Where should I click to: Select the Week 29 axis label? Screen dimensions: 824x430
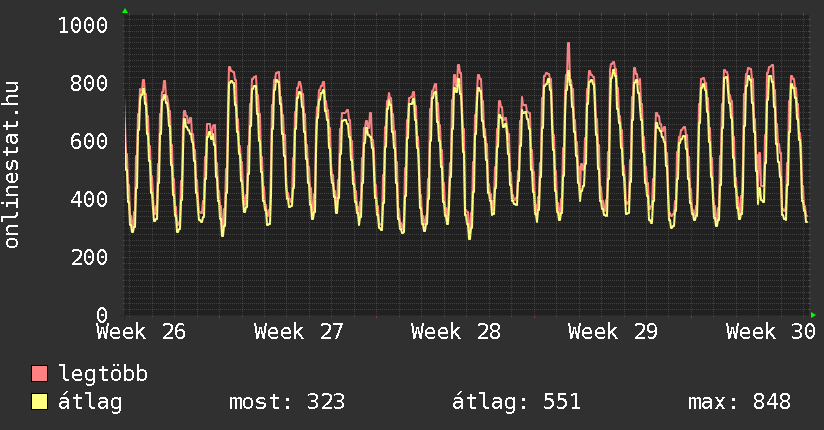coord(613,332)
